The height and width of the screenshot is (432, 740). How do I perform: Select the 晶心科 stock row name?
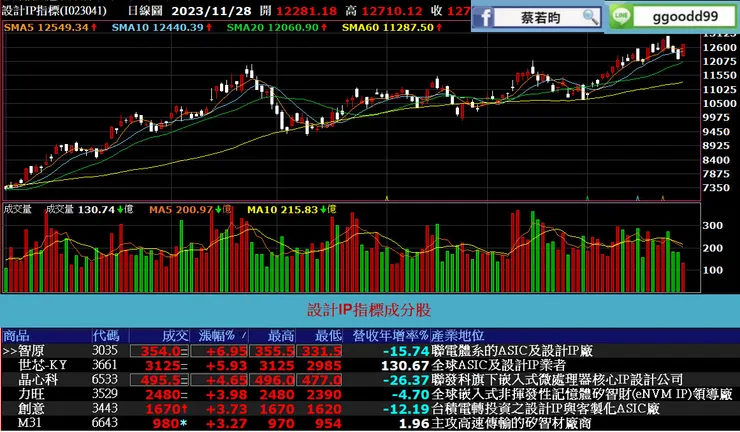[38, 380]
